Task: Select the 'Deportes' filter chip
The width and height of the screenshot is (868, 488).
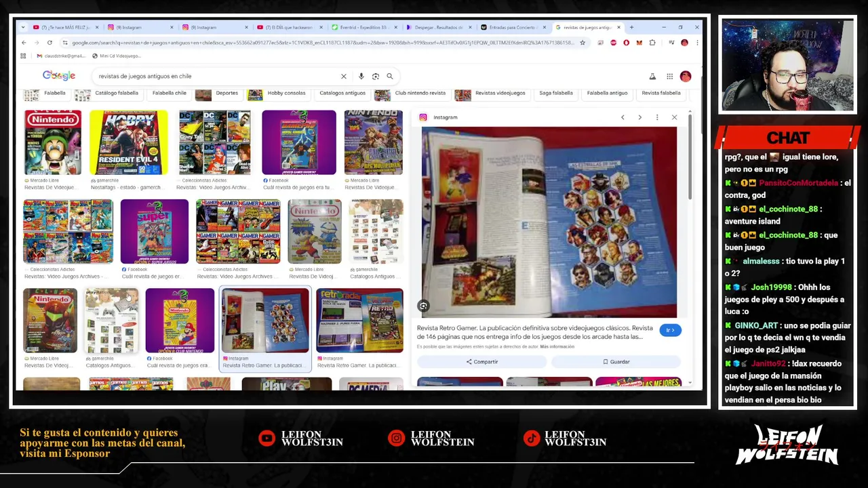Action: pyautogui.click(x=218, y=94)
